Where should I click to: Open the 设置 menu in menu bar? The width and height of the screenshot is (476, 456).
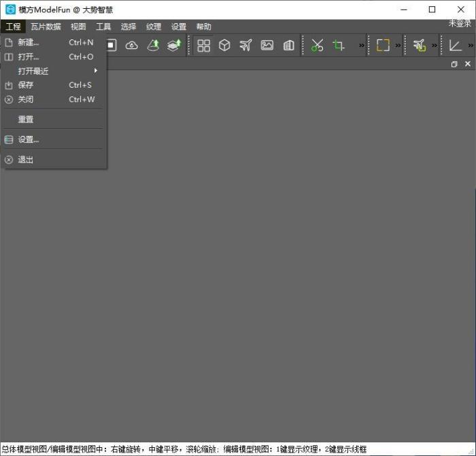[x=179, y=27]
